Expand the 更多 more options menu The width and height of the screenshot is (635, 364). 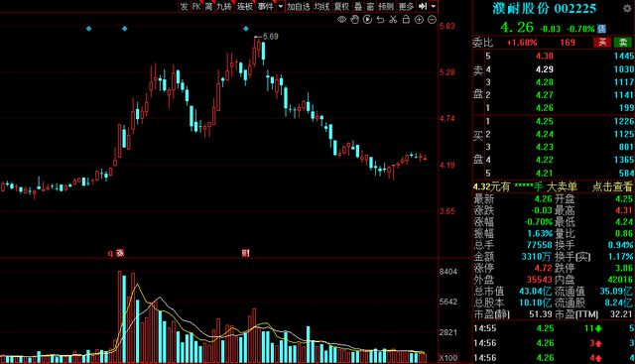(406, 6)
